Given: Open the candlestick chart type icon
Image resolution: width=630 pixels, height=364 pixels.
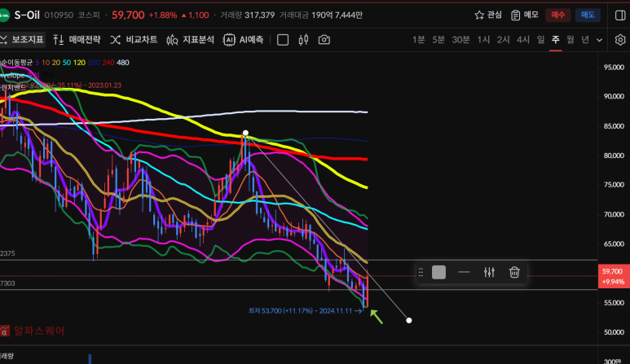Looking at the screenshot, I should tap(303, 40).
